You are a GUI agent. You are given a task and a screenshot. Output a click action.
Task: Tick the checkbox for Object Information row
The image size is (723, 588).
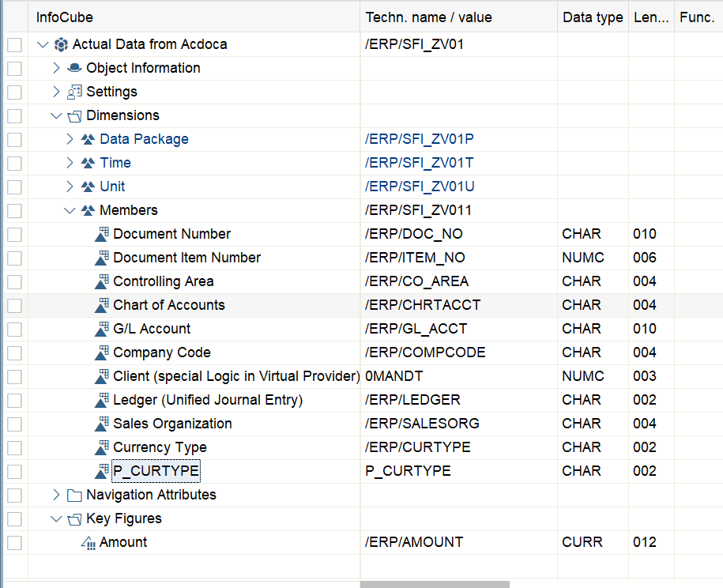(x=14, y=68)
